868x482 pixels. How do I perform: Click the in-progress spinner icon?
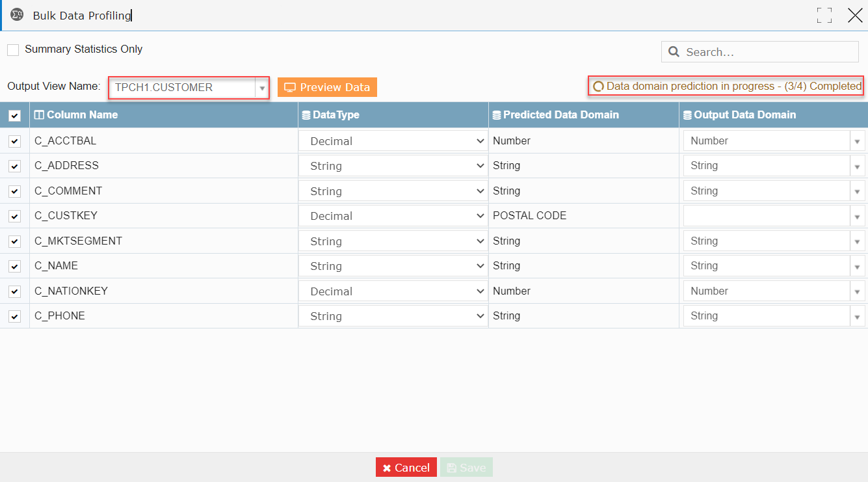pos(598,87)
